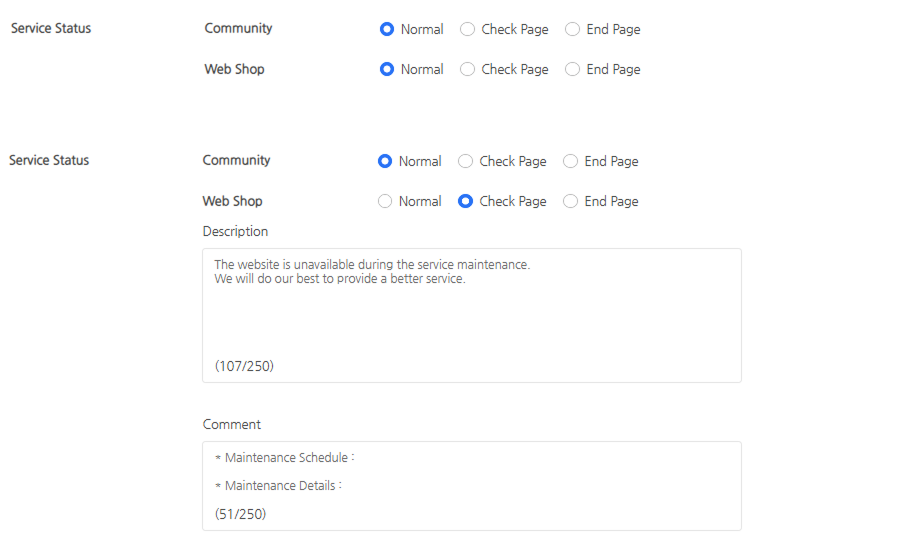Set lower panel Community status to Normal
This screenshot has width=898, height=546.
[x=385, y=161]
